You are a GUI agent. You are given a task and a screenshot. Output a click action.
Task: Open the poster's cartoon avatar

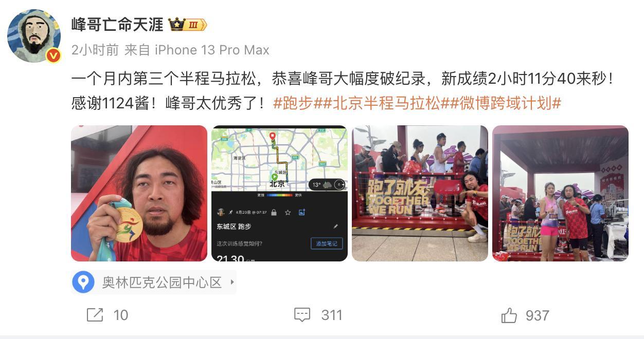click(x=34, y=36)
